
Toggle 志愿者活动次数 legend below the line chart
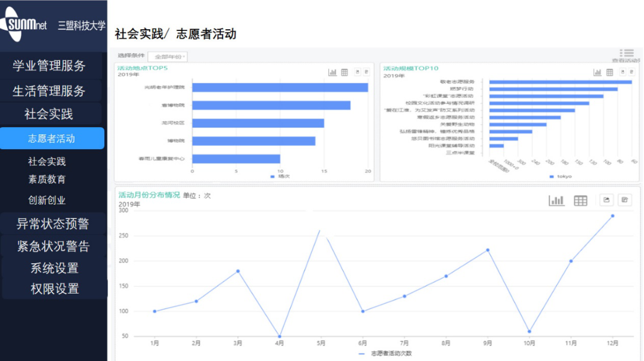point(386,354)
